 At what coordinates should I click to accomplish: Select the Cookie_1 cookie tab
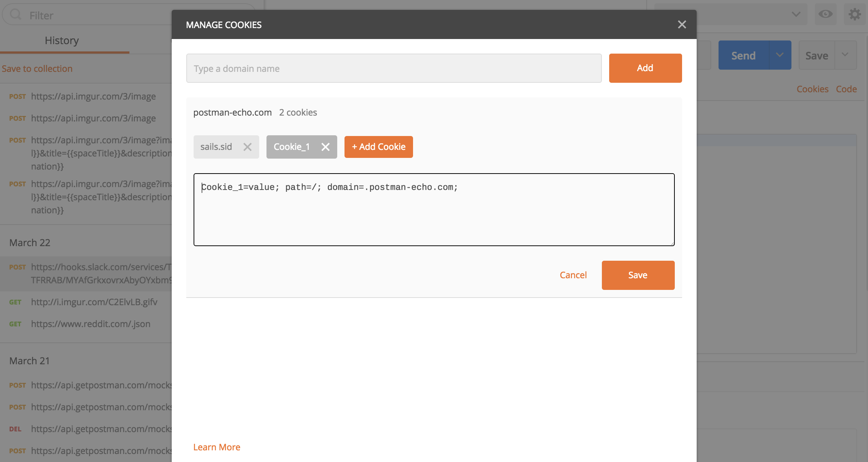click(x=292, y=147)
